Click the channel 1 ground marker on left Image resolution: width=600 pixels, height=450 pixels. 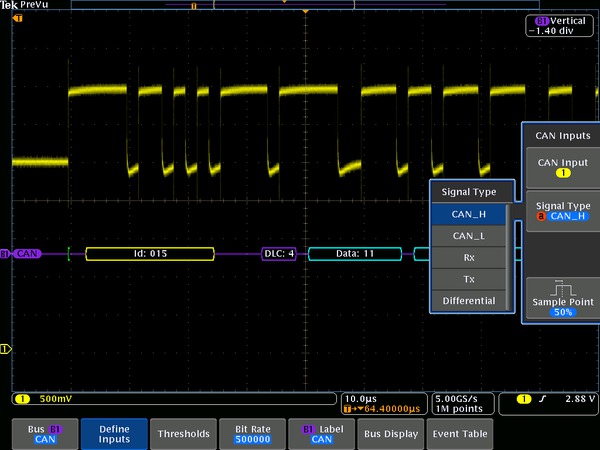tap(5, 349)
